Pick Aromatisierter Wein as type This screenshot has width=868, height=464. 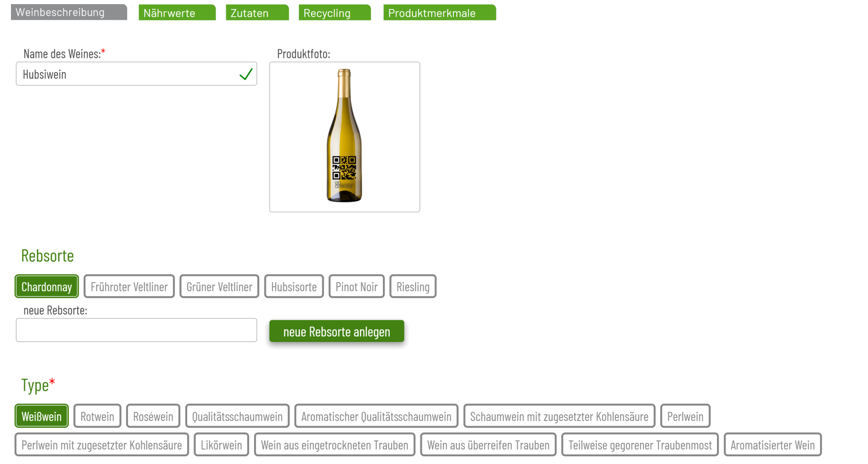772,445
